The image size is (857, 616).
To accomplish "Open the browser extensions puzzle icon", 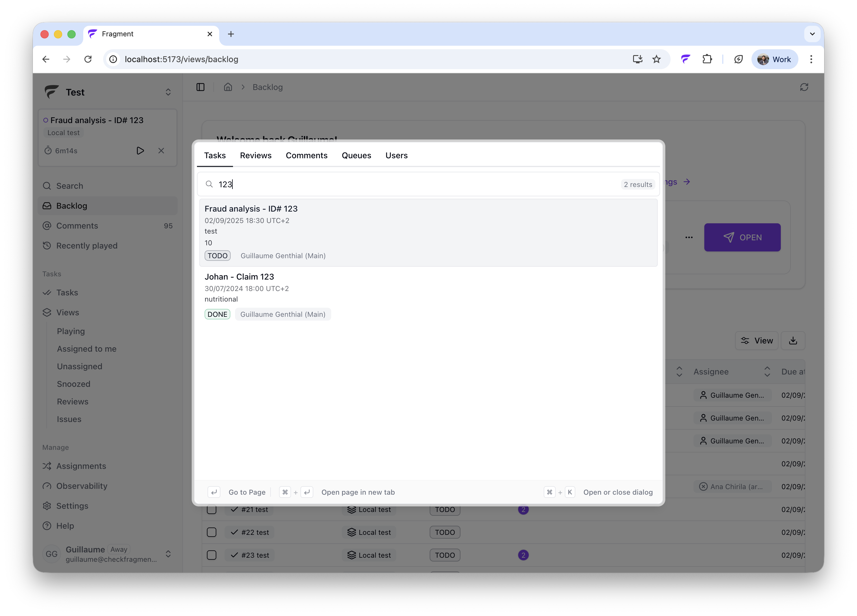I will tap(707, 59).
